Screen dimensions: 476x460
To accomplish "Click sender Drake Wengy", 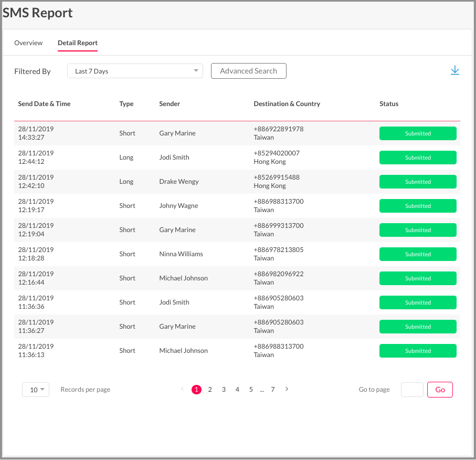I will point(179,182).
